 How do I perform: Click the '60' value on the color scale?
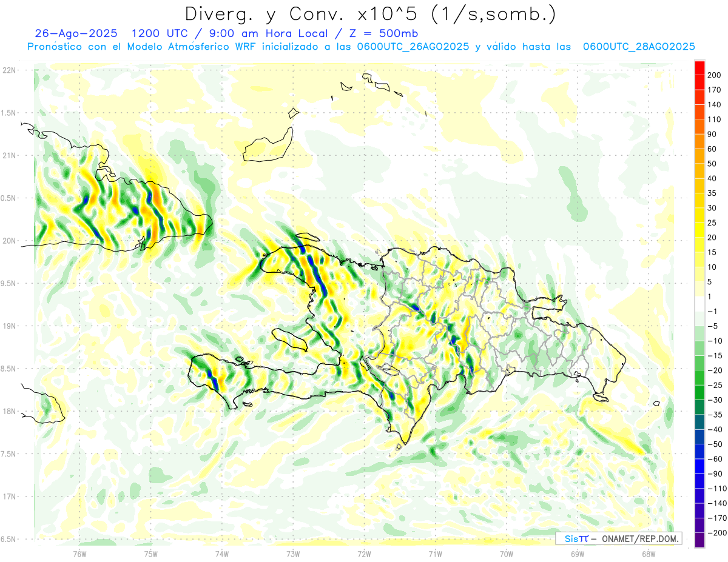(x=712, y=149)
